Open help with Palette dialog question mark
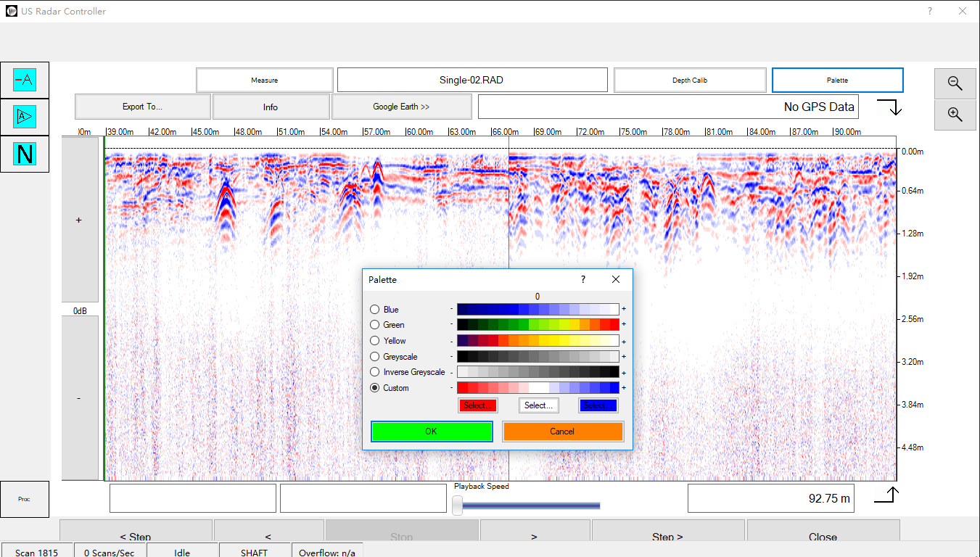980x557 pixels. (583, 279)
